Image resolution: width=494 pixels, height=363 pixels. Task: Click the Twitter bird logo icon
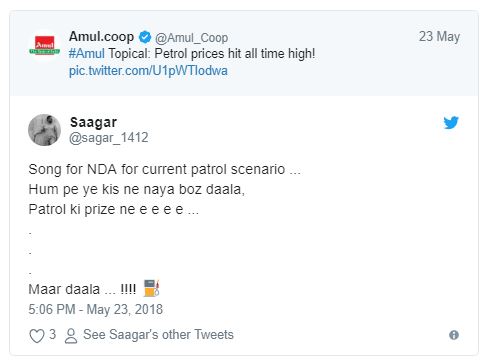pyautogui.click(x=451, y=122)
